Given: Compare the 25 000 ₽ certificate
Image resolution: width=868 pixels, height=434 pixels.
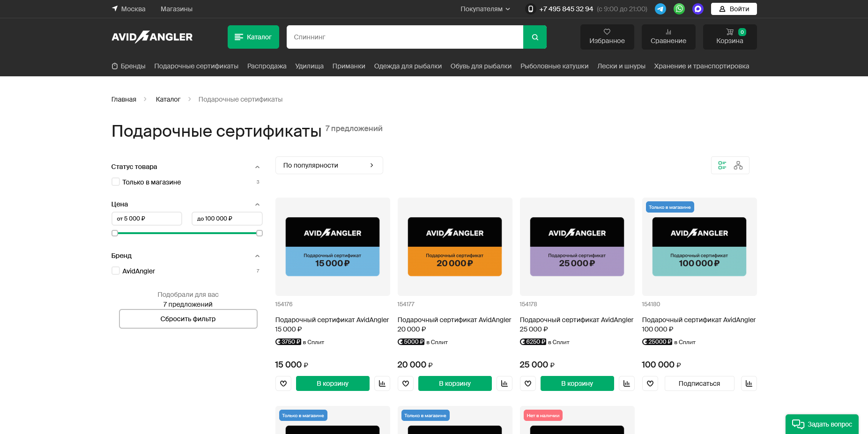Looking at the screenshot, I should pos(627,383).
